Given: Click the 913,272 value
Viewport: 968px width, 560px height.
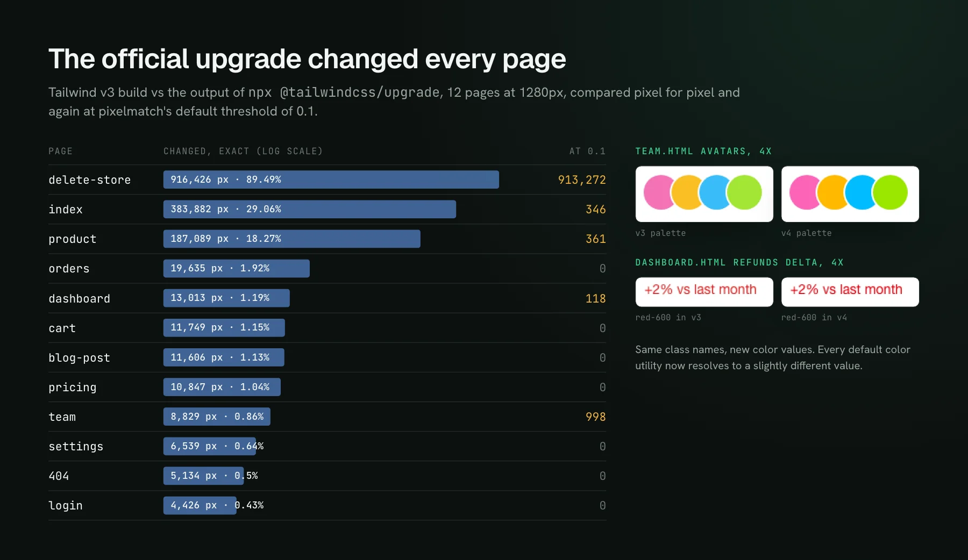Looking at the screenshot, I should [582, 180].
